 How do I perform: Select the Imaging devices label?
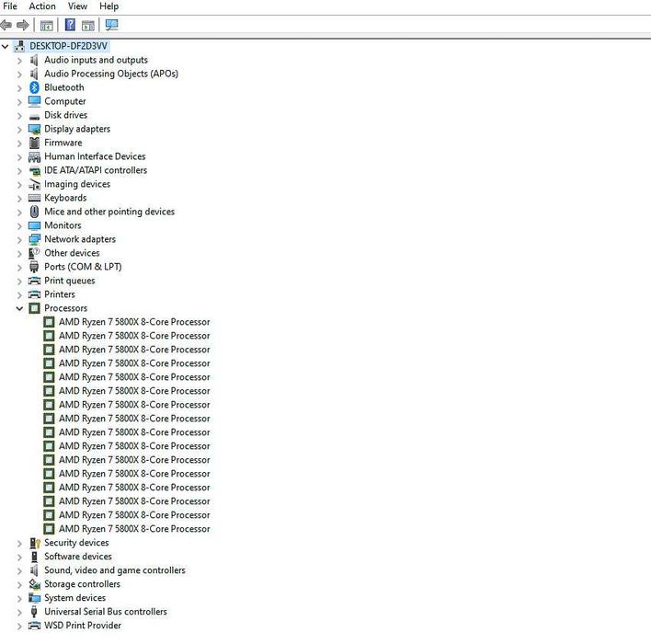[x=77, y=184]
